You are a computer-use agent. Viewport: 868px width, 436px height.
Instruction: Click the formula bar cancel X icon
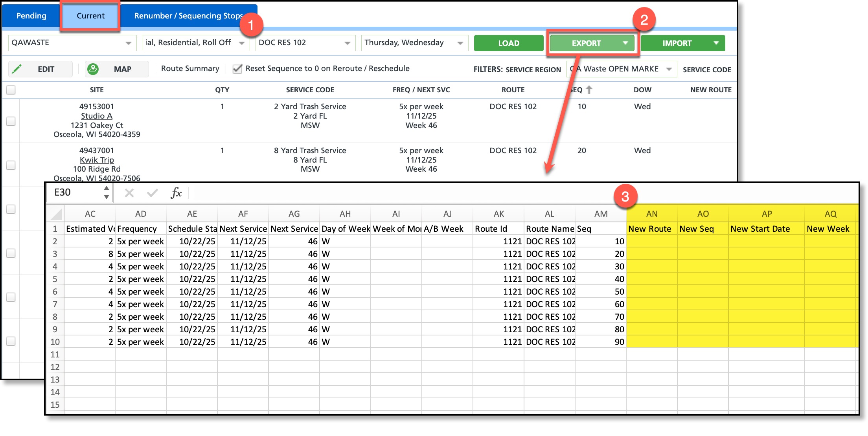coord(129,193)
